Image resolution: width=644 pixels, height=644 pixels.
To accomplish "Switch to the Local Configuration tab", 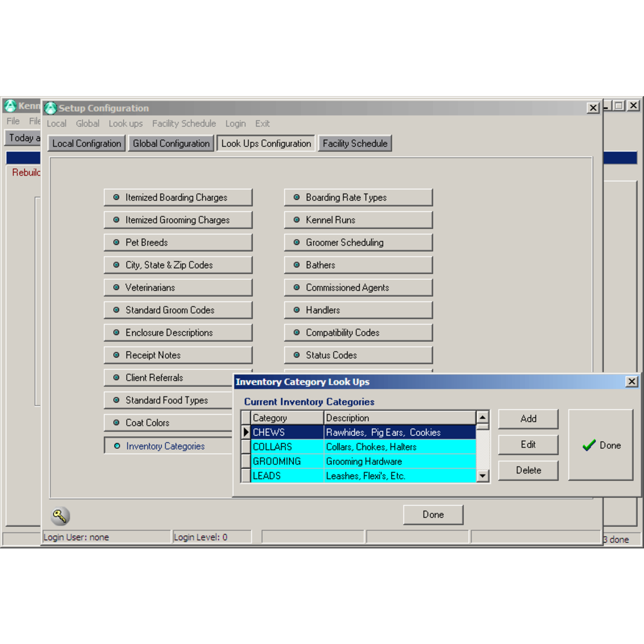I will (87, 143).
